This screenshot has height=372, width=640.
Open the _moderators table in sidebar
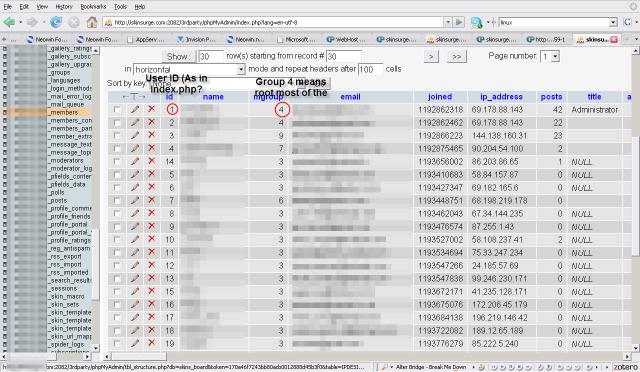[66, 160]
